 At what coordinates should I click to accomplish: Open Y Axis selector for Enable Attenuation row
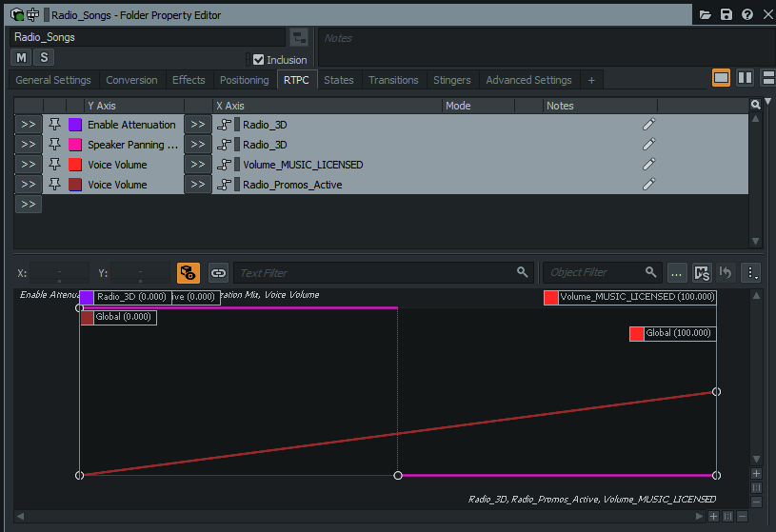click(29, 125)
